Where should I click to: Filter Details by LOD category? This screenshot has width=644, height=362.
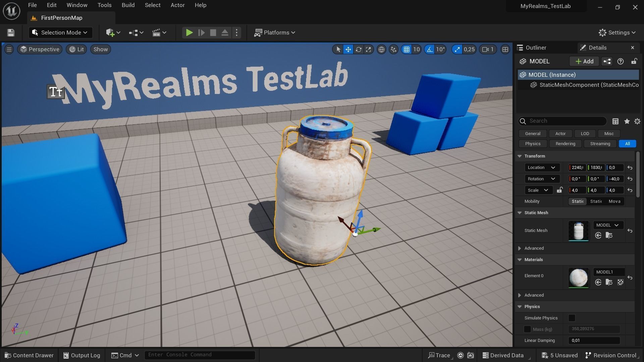tap(585, 133)
